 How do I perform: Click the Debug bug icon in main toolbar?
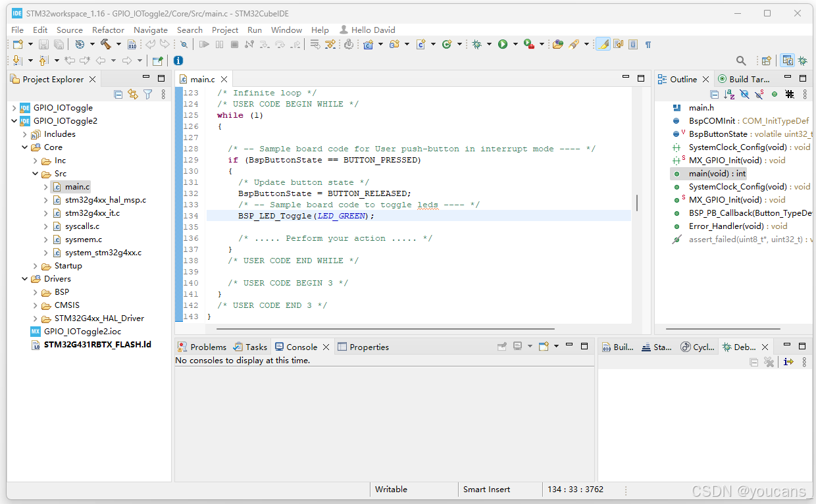click(477, 44)
